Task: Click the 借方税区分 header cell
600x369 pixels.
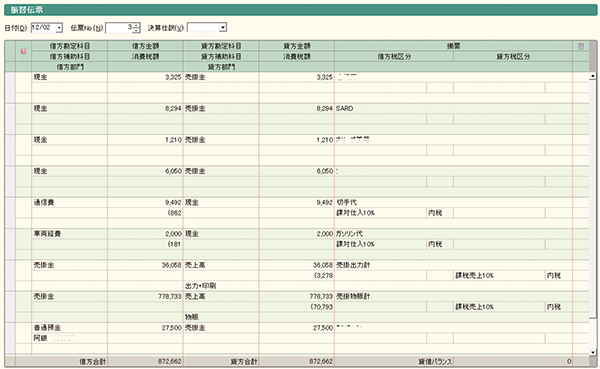Action: click(394, 57)
